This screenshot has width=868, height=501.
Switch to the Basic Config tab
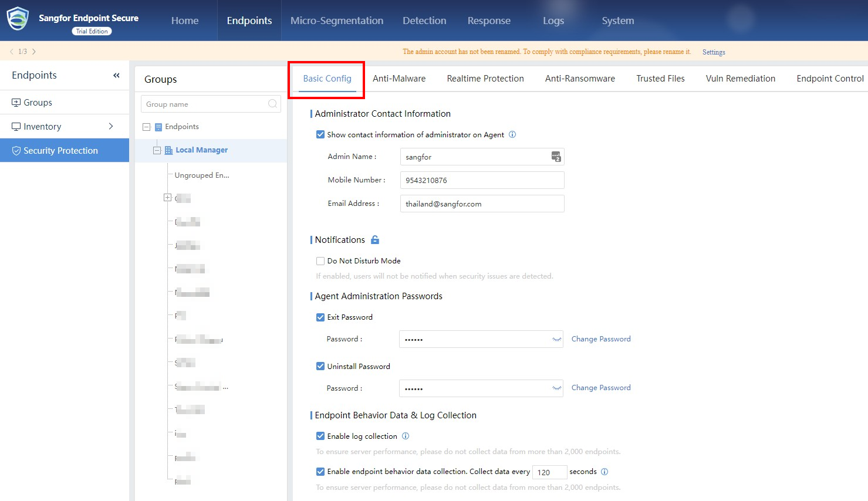[x=327, y=79]
